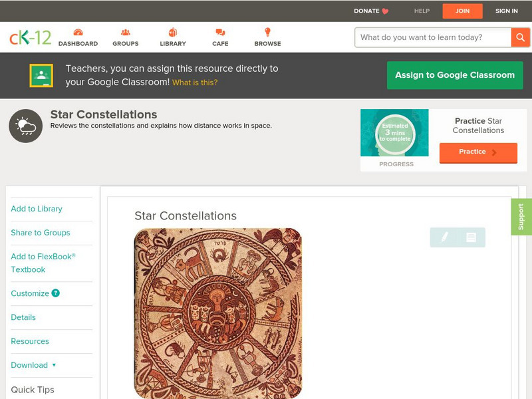Open the notes icon beside pencil
Viewport: 532px width, 399px height.
pos(471,237)
